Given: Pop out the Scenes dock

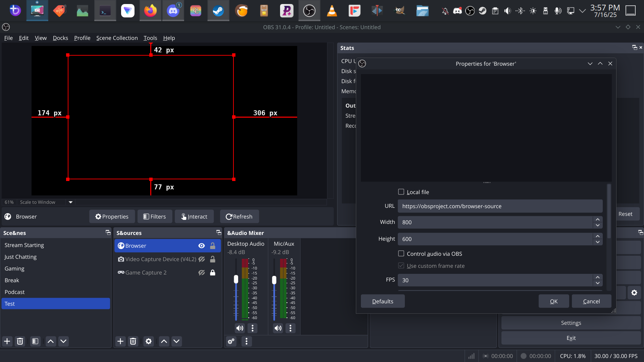Looking at the screenshot, I should 108,232.
